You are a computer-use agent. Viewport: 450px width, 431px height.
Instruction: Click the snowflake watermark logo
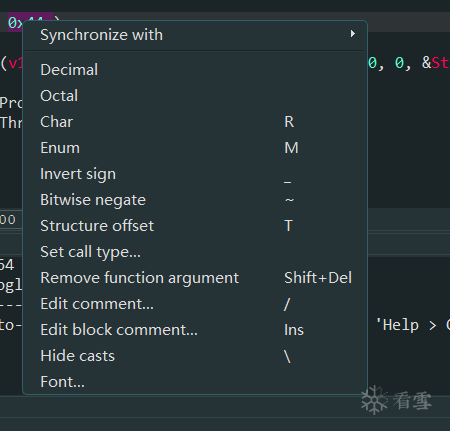pos(375,400)
